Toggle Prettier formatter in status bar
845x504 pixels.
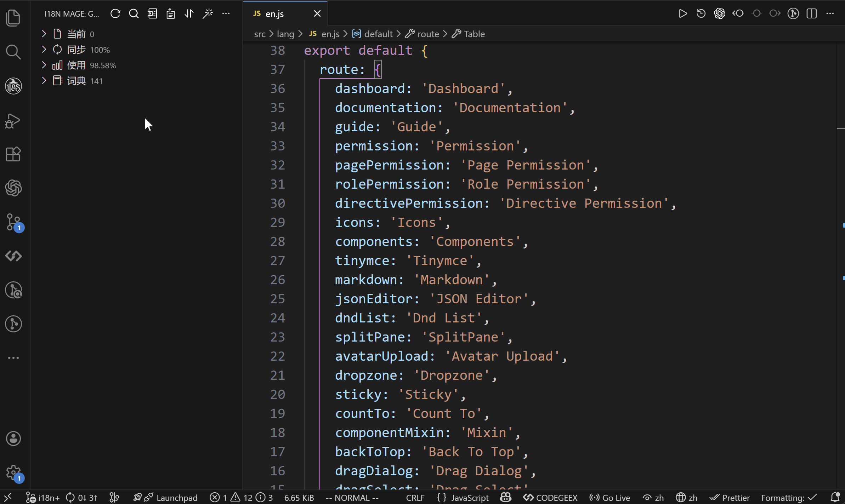click(x=730, y=498)
